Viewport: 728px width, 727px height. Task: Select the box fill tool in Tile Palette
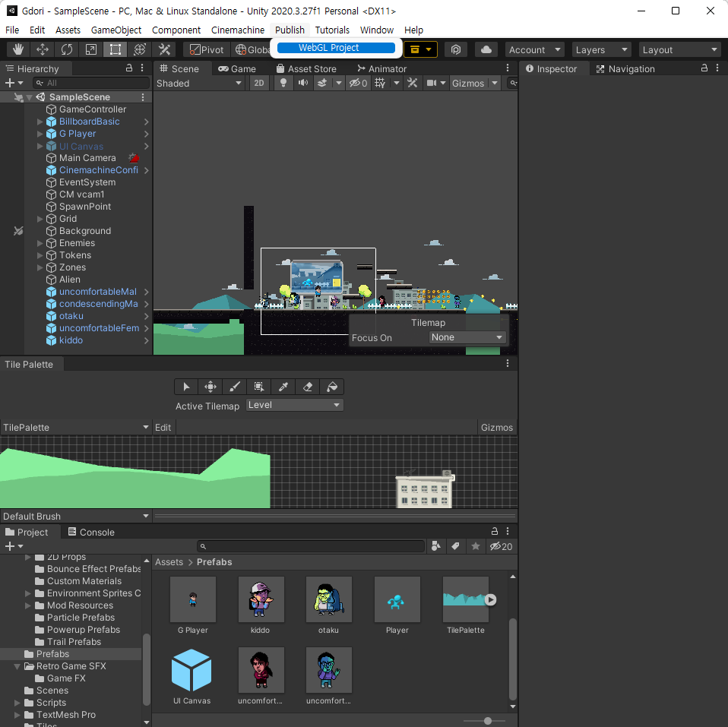pyautogui.click(x=259, y=387)
